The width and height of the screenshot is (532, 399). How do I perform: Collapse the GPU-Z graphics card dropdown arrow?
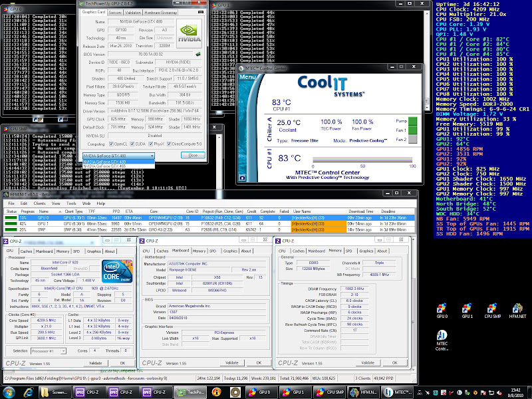[x=152, y=156]
